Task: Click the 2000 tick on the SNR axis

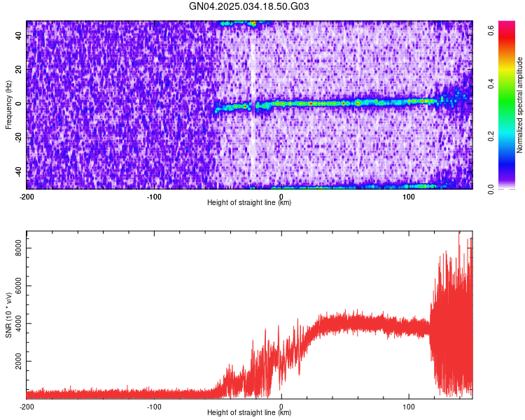Action: pyautogui.click(x=18, y=361)
